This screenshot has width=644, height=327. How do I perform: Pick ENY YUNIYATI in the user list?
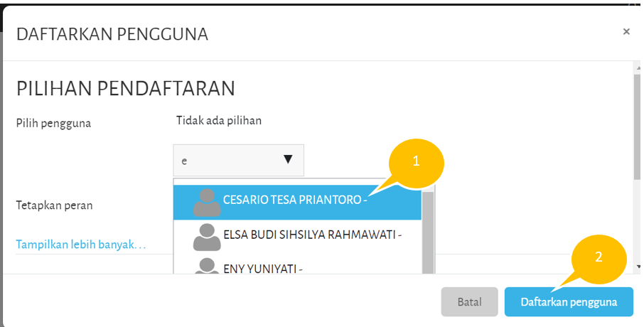[263, 267]
